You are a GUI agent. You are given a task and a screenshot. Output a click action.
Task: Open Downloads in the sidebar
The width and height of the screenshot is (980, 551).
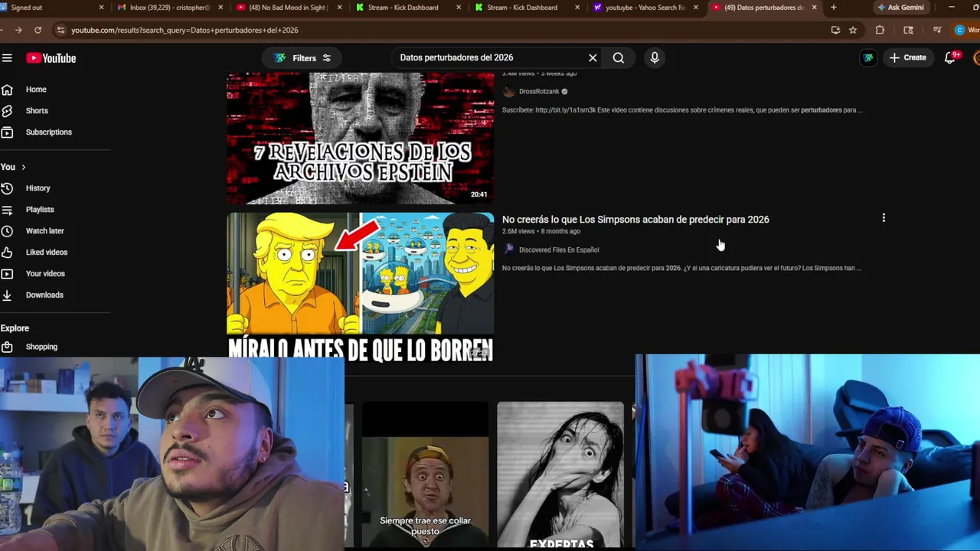(44, 295)
